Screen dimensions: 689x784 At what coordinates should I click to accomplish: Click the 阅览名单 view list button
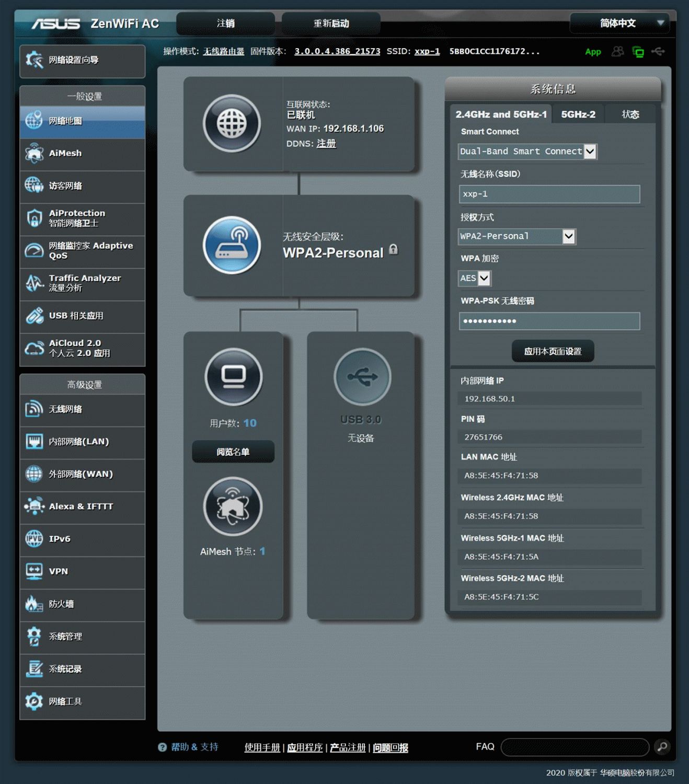(233, 452)
